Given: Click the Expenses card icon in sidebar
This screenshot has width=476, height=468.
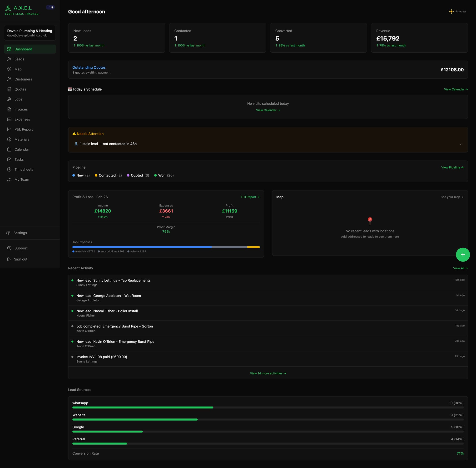Looking at the screenshot, I should point(9,119).
